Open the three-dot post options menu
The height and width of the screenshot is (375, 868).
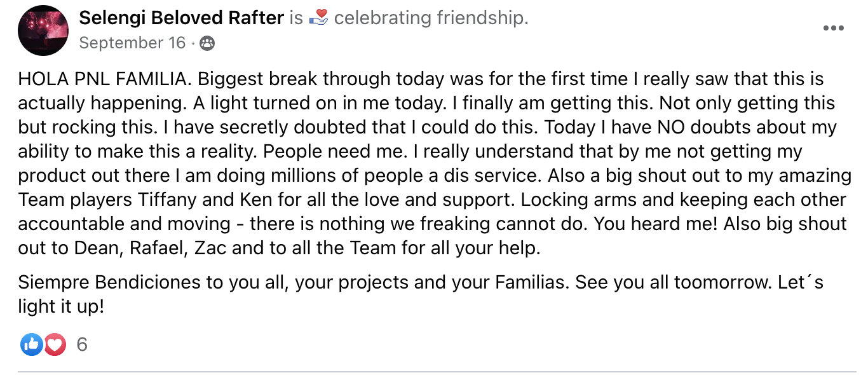pos(833,29)
